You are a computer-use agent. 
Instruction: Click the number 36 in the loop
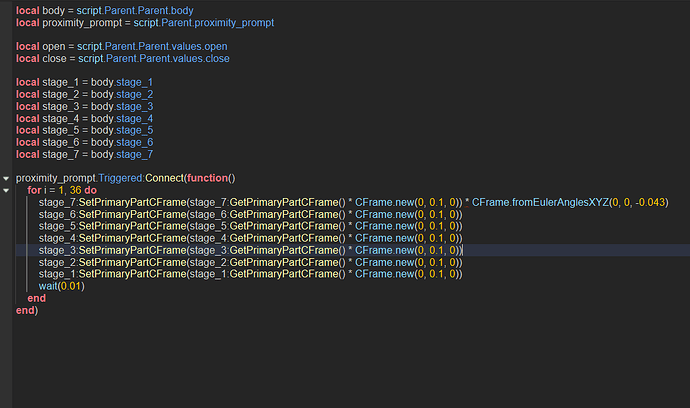[x=76, y=191]
